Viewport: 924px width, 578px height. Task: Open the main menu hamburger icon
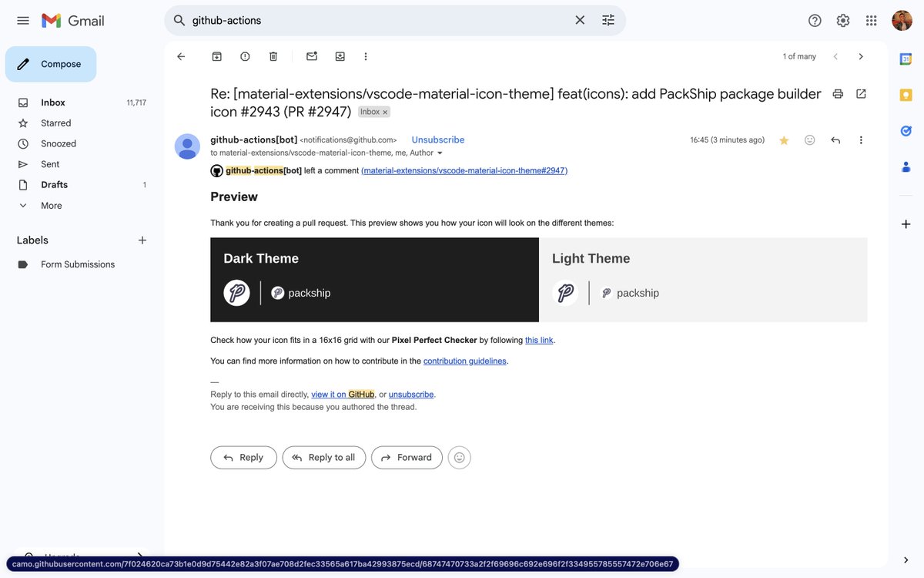tap(23, 21)
